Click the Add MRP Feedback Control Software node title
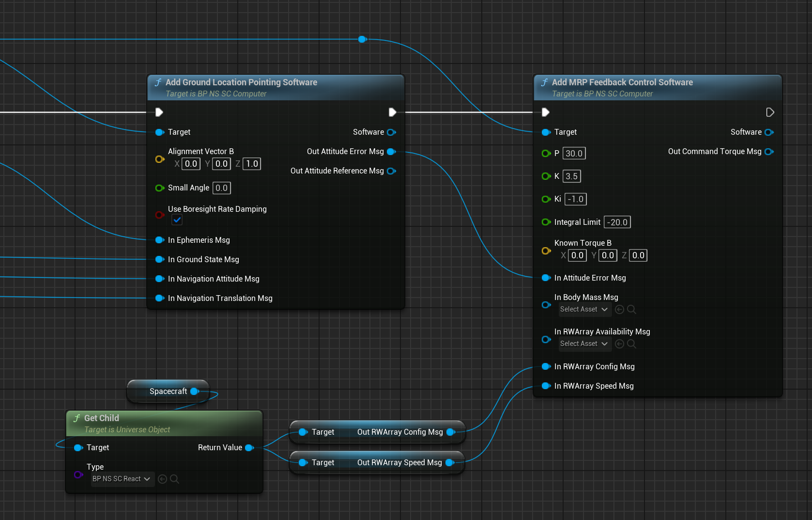Screen dimensions: 812x520 click(x=622, y=82)
